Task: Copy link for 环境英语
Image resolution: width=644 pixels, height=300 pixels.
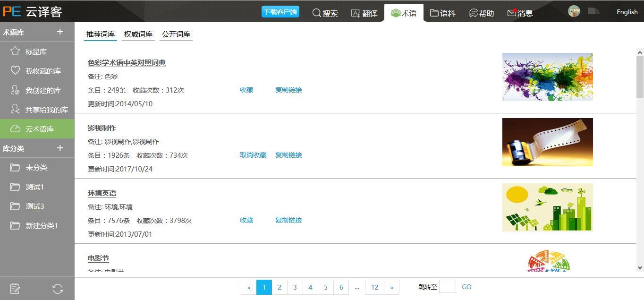Action: pos(288,220)
